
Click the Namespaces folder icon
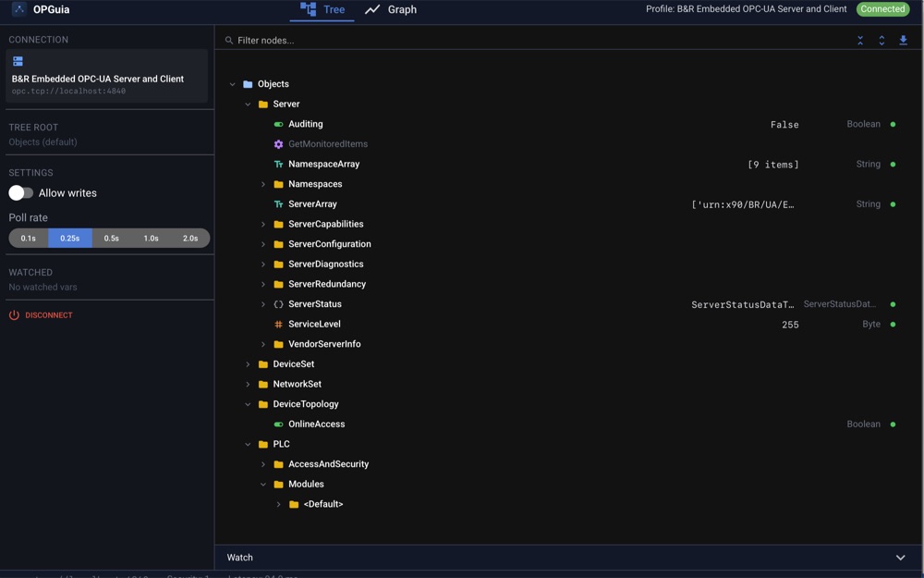(x=279, y=184)
